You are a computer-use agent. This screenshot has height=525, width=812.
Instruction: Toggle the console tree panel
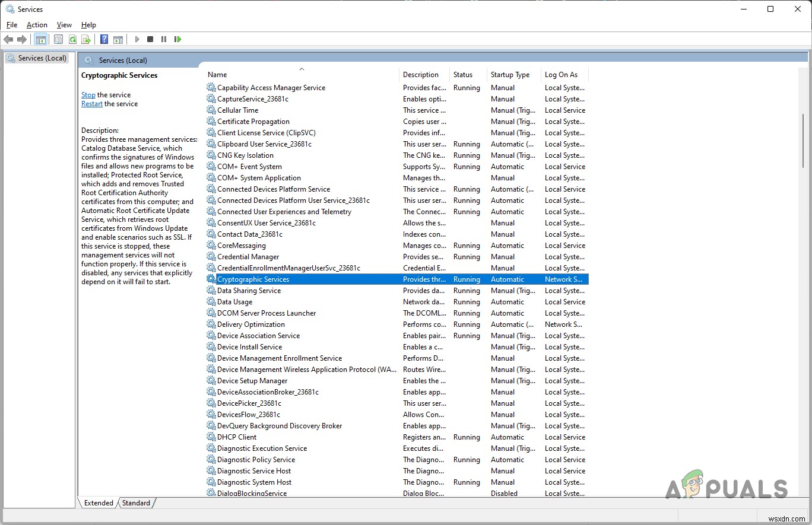pyautogui.click(x=40, y=39)
